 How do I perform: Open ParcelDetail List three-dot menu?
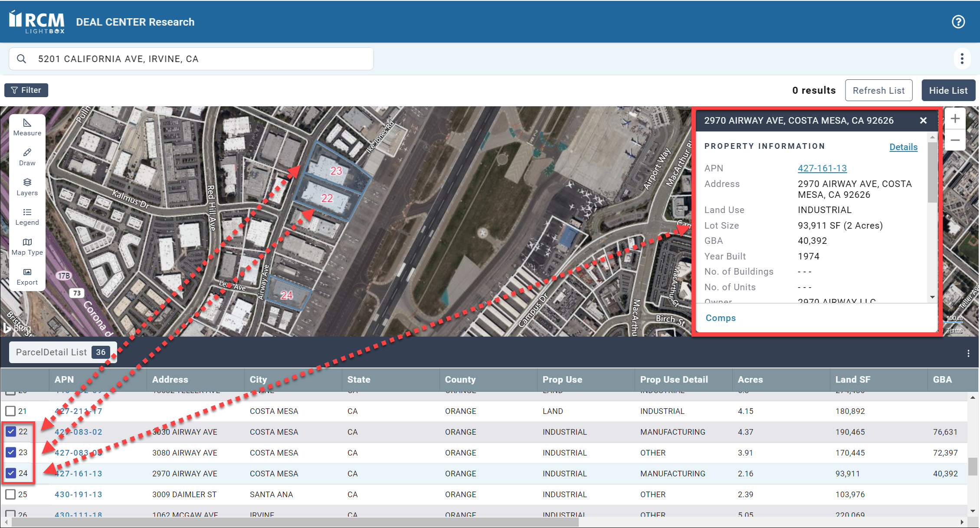pos(968,354)
